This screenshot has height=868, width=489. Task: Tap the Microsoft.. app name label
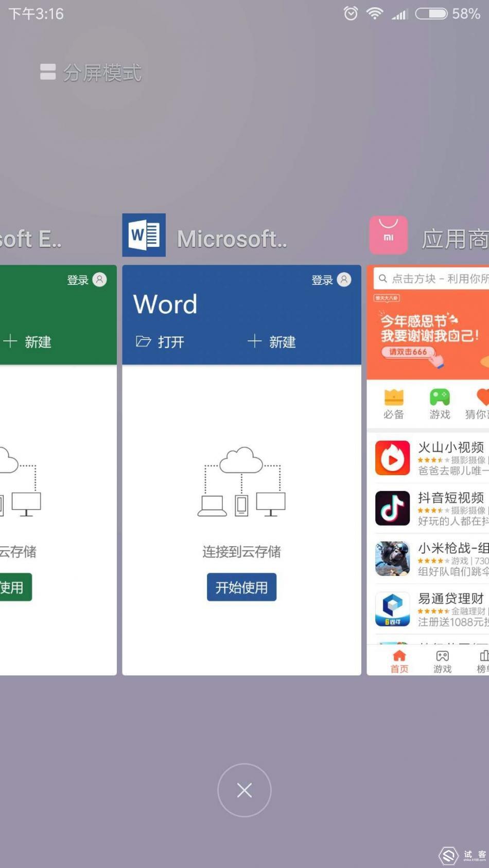(232, 239)
